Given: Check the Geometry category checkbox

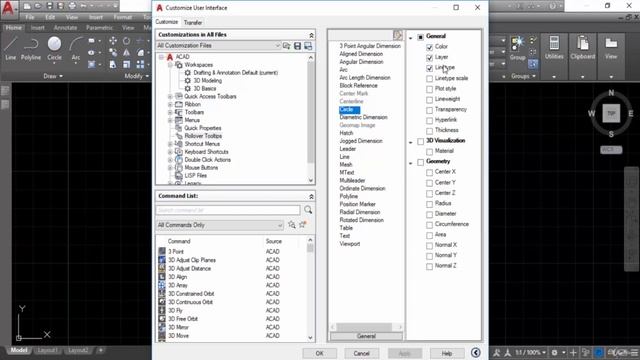Looking at the screenshot, I should pos(420,162).
